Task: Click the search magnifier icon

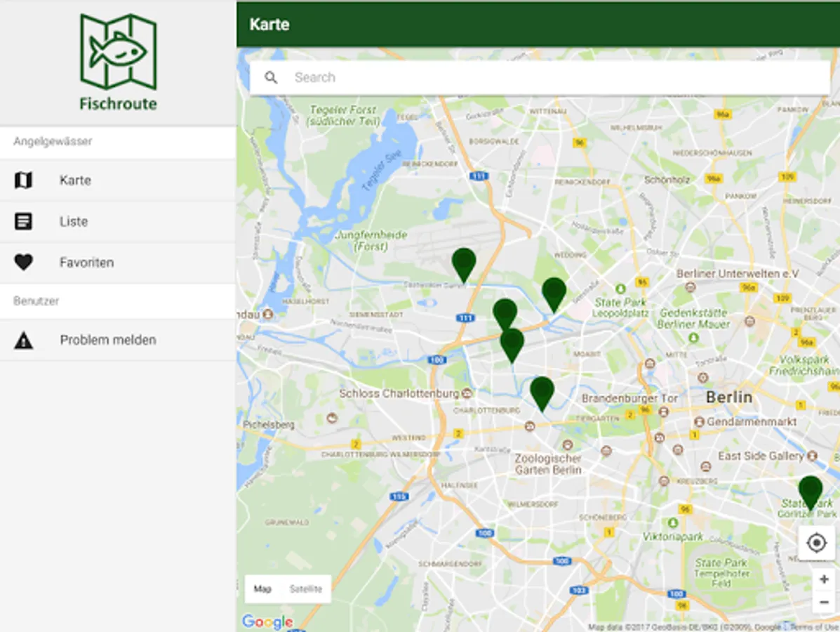Action: (x=271, y=78)
